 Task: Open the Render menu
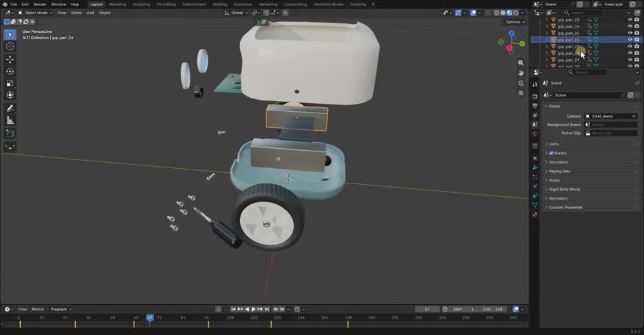pyautogui.click(x=40, y=4)
